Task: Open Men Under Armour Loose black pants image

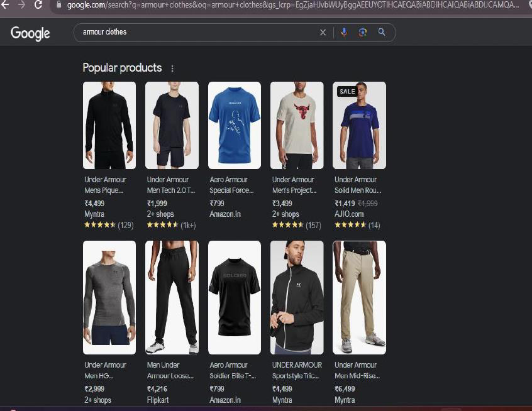Action: (x=172, y=297)
